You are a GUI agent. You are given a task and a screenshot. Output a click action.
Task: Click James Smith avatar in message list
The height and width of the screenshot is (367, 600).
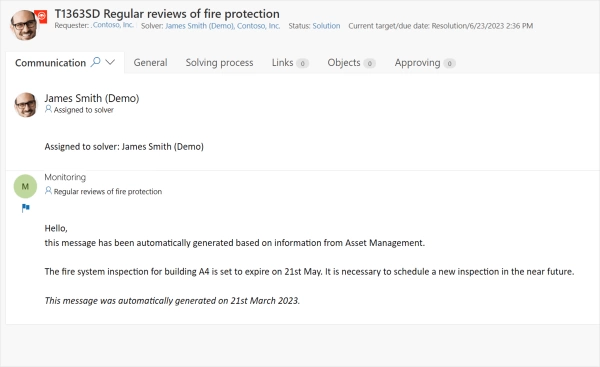coord(26,105)
